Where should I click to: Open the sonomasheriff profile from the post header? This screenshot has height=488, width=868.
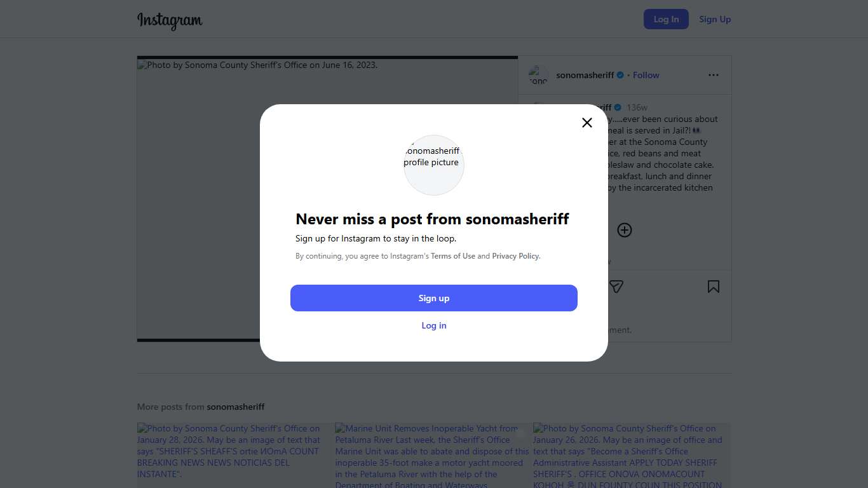tap(585, 75)
